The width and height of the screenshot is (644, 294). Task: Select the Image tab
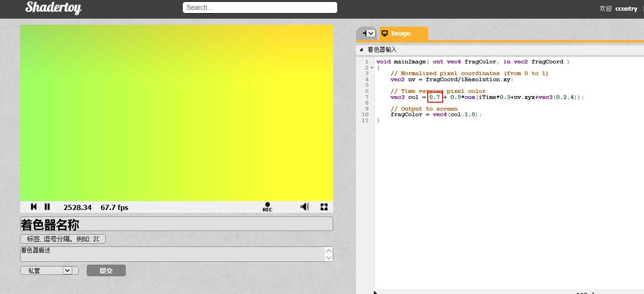tap(404, 34)
